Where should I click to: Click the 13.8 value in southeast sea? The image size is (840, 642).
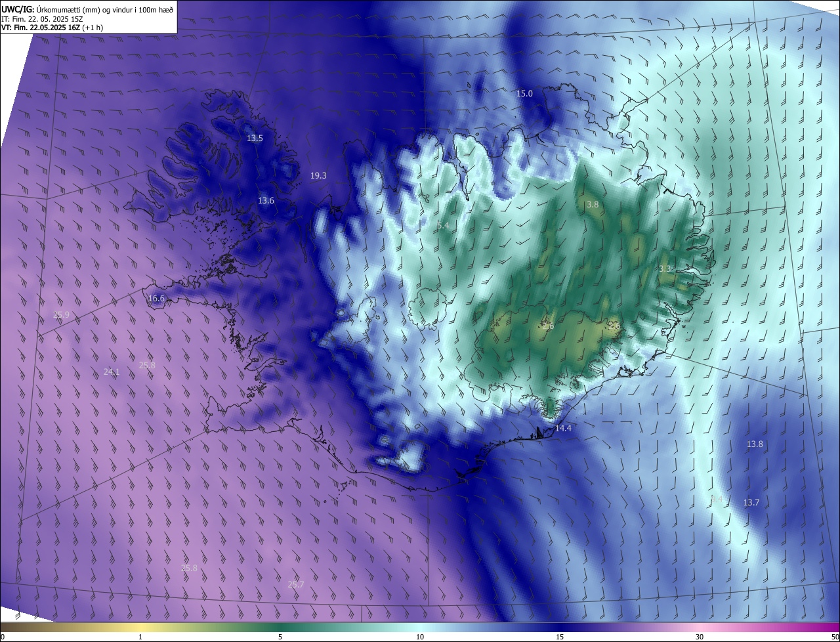(x=755, y=444)
